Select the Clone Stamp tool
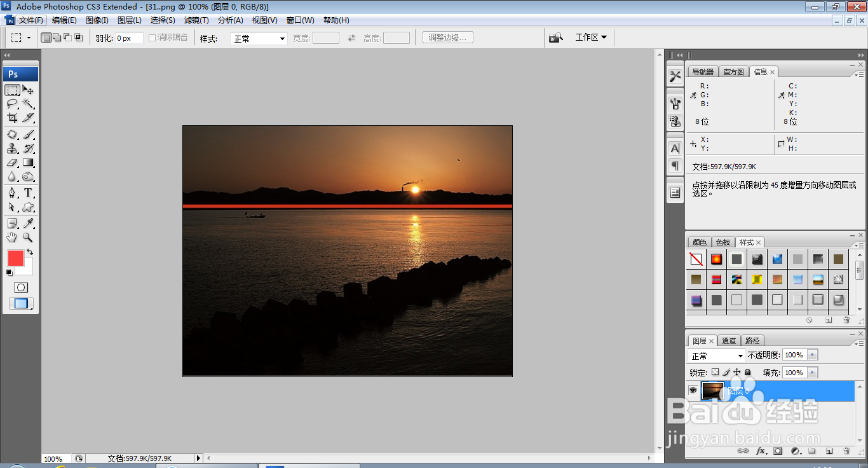Image resolution: width=868 pixels, height=468 pixels. (x=13, y=148)
